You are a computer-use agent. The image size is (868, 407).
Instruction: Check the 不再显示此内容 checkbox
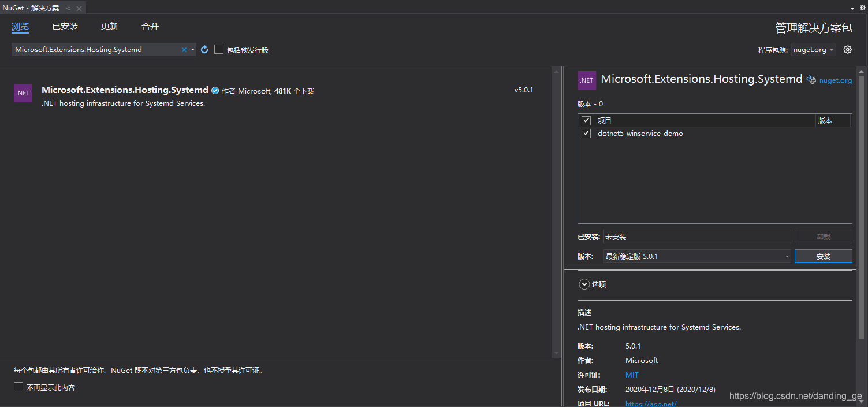coord(18,387)
